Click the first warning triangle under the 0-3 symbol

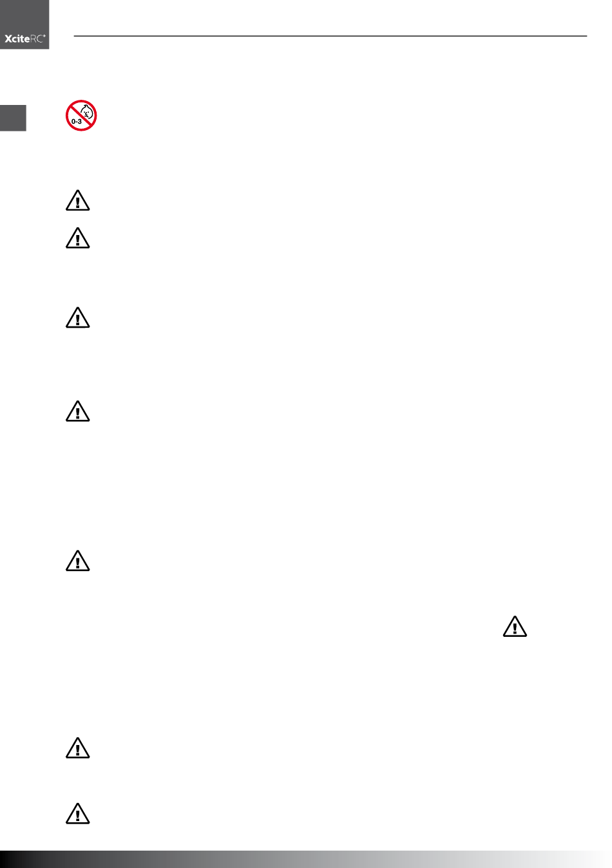click(x=78, y=201)
